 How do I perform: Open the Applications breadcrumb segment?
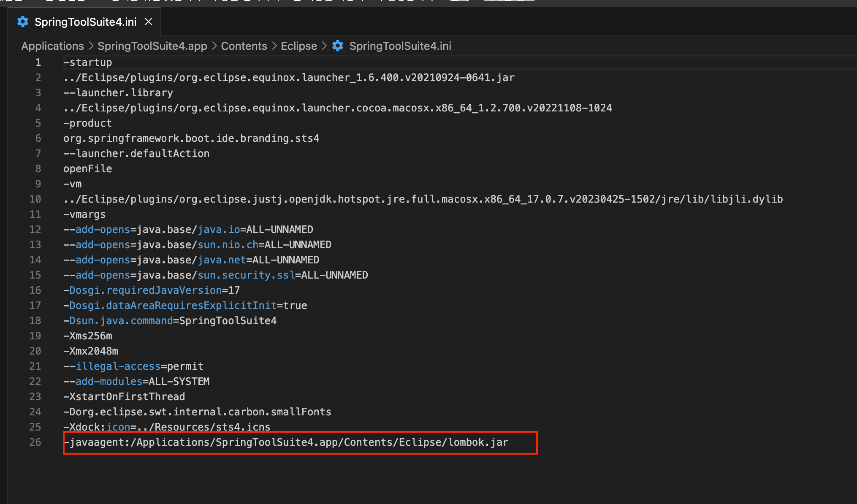(x=53, y=46)
